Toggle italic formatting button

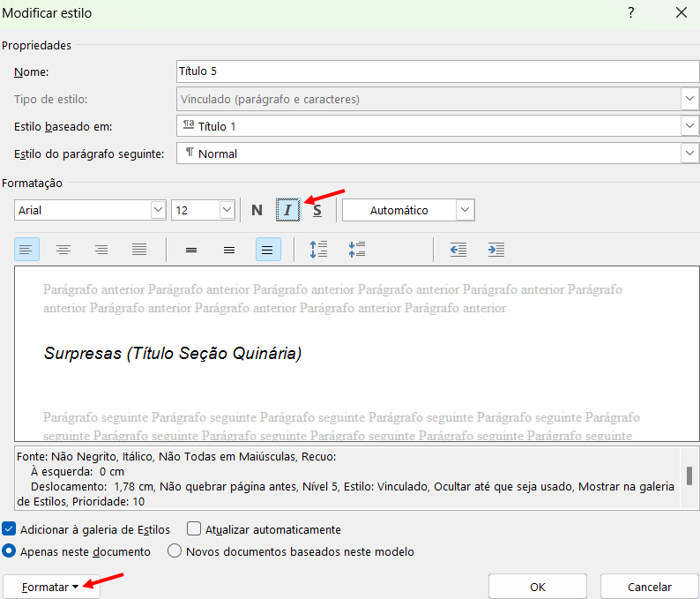tap(287, 210)
